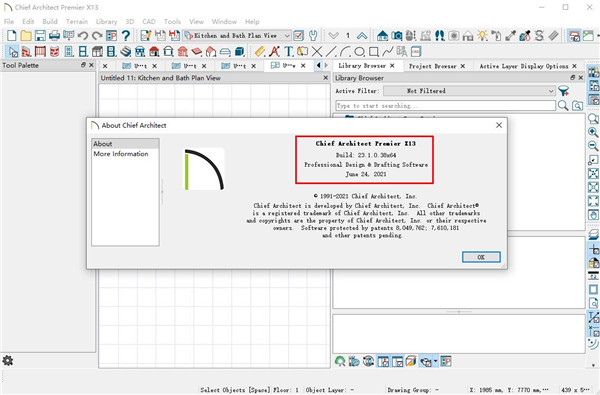Select the Text tool T icon
Image resolution: width=600 pixels, height=395 pixels.
[x=289, y=51]
